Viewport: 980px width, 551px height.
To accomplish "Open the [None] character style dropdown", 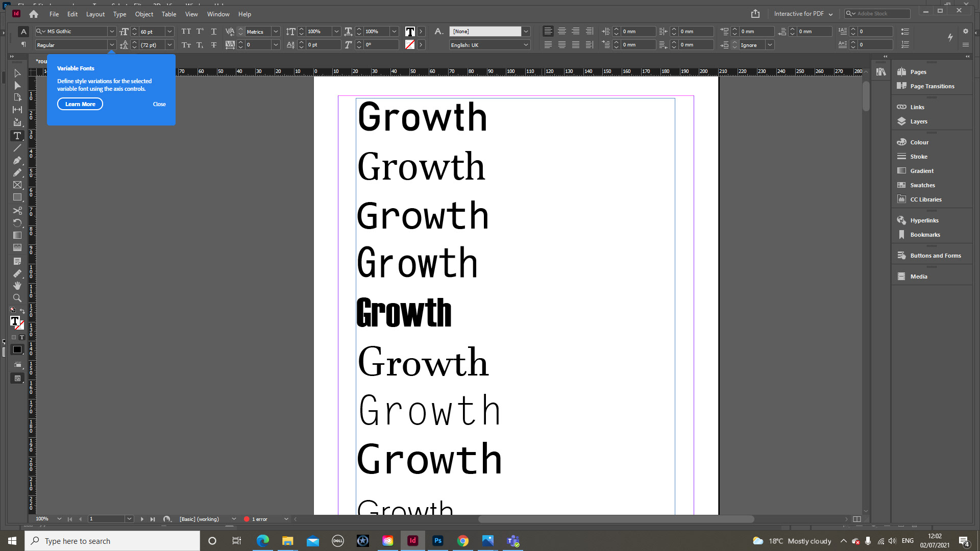I will [526, 32].
